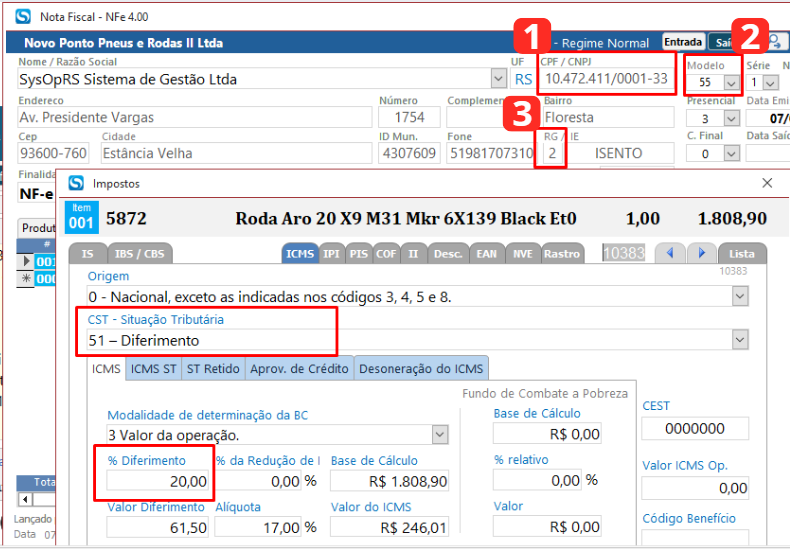Close the Impostos dialog

pyautogui.click(x=767, y=183)
